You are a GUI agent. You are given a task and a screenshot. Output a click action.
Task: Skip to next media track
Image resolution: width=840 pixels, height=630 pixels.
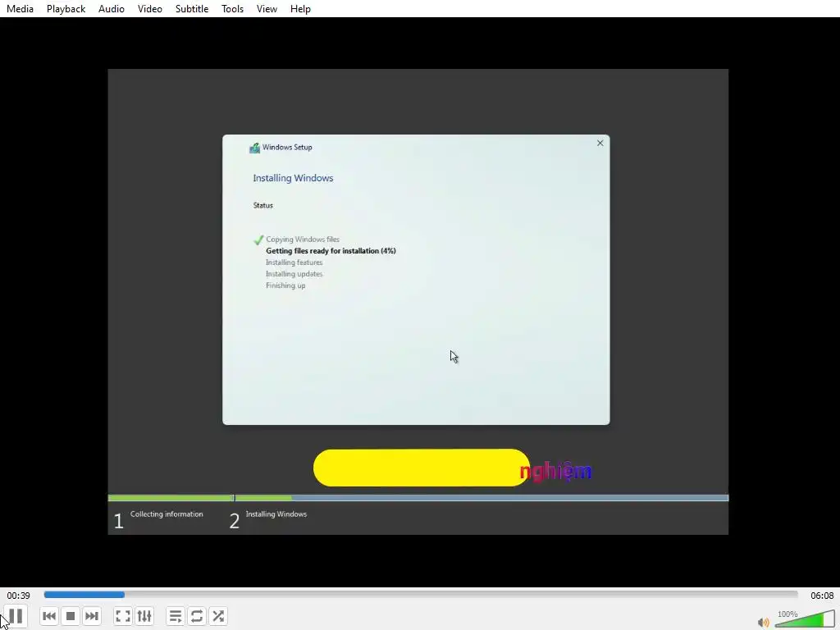(x=92, y=616)
